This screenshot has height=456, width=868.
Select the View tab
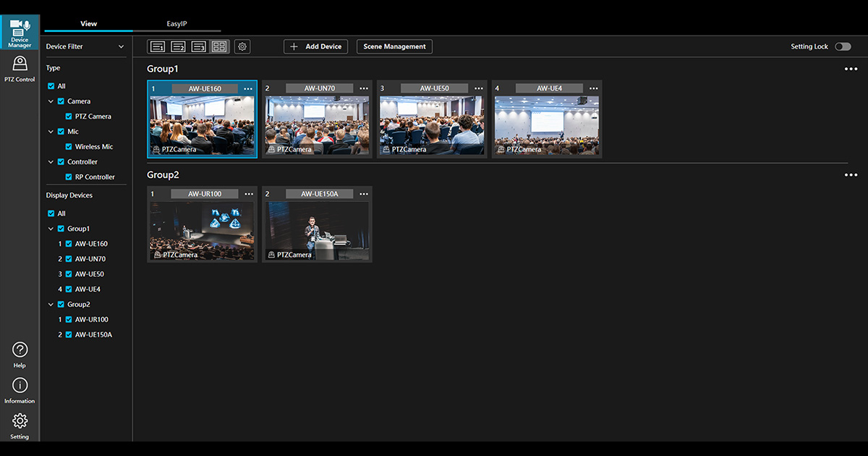pos(88,23)
